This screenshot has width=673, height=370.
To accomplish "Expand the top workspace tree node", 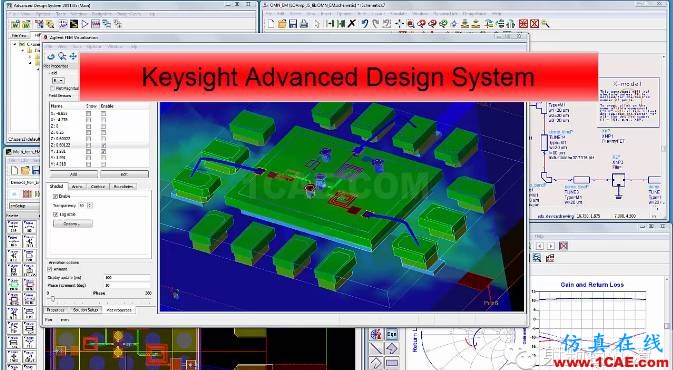I will pyautogui.click(x=15, y=44).
